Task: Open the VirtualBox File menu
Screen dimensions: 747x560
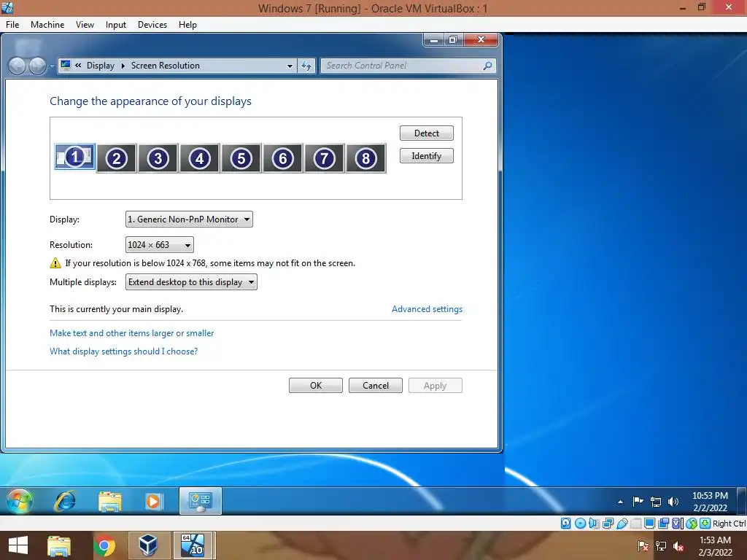Action: pyautogui.click(x=12, y=25)
